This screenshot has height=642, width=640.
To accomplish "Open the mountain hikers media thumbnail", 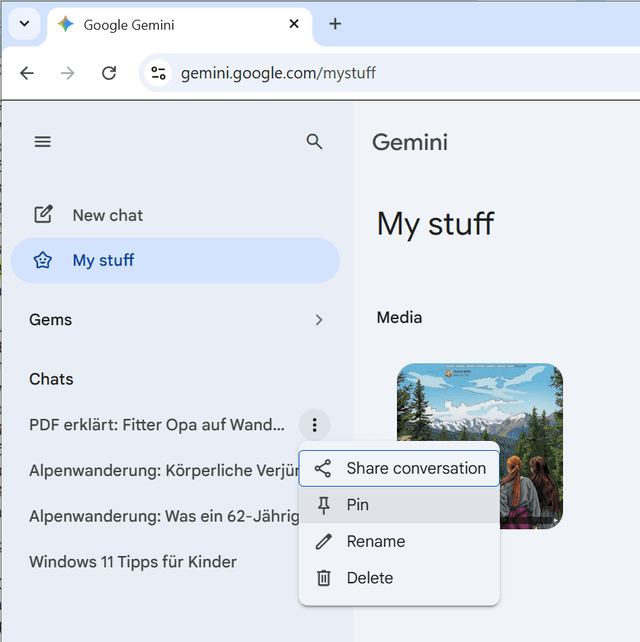I will (479, 446).
